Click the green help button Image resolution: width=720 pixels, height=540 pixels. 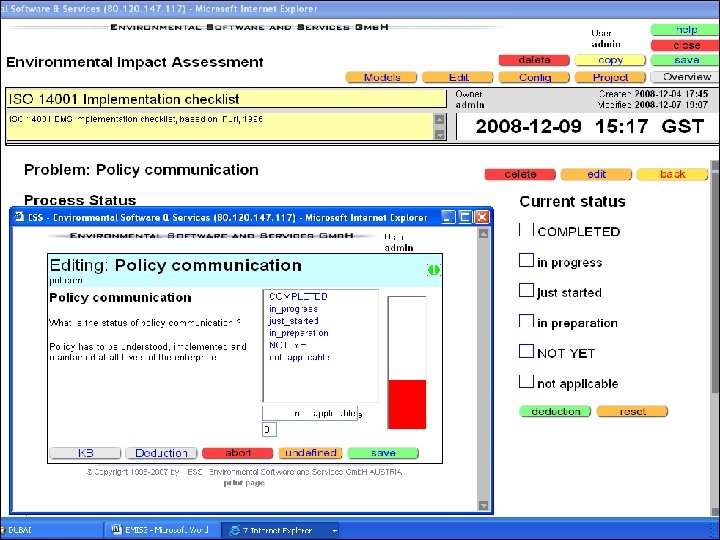(685, 30)
